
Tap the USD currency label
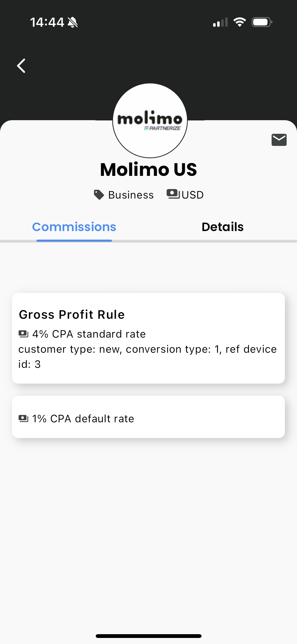click(193, 195)
